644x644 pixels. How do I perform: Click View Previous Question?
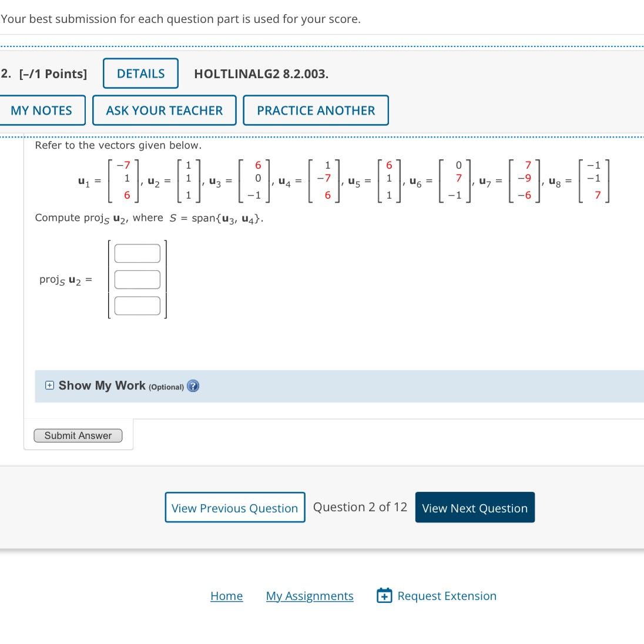[x=234, y=508]
